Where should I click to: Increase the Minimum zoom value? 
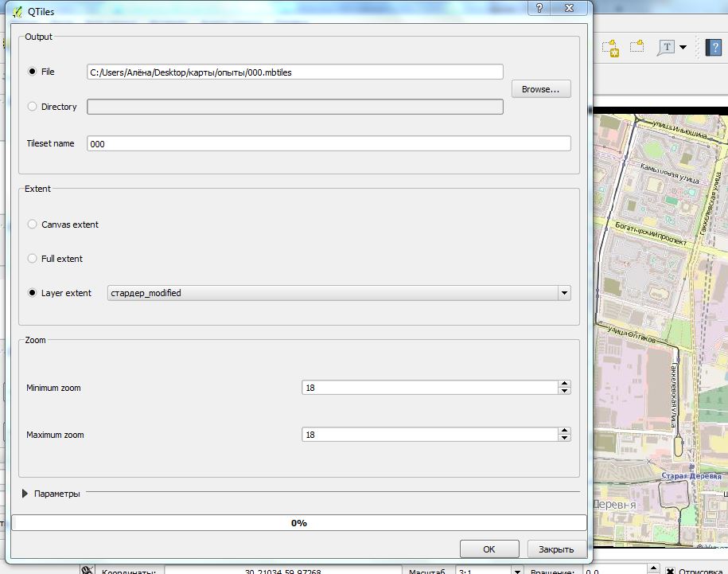pyautogui.click(x=565, y=384)
